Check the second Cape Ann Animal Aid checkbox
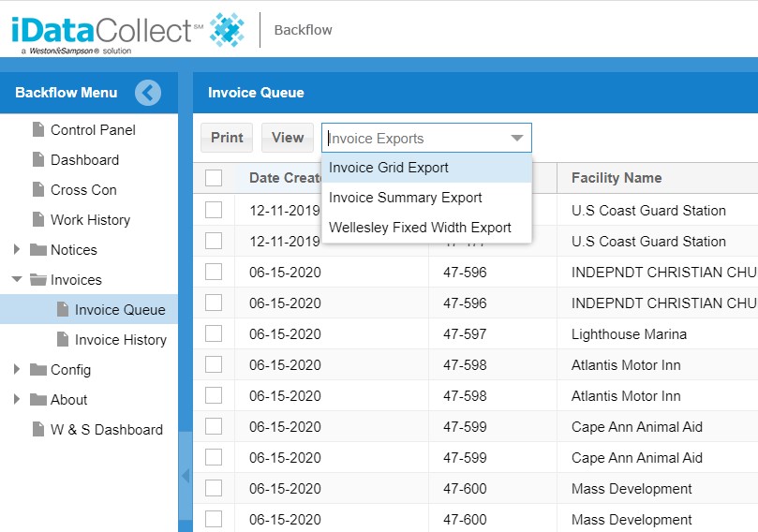758x532 pixels. tap(214, 458)
